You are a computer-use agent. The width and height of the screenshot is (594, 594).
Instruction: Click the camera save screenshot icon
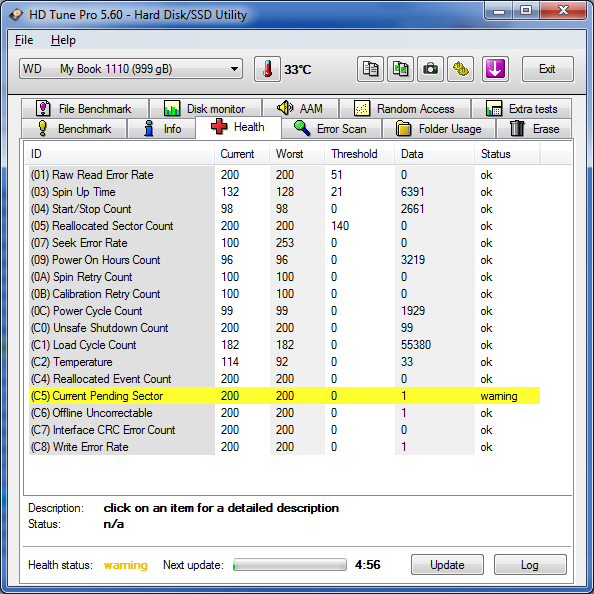click(430, 69)
